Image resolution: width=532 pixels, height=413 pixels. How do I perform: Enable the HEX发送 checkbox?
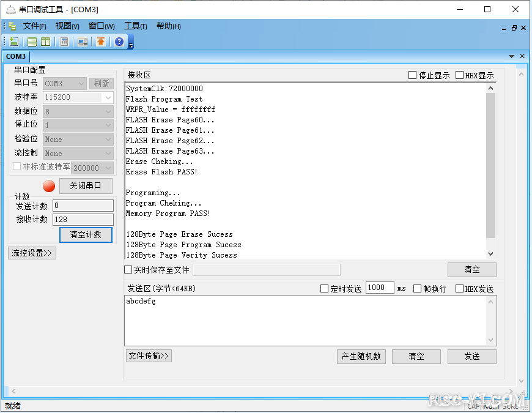(459, 289)
